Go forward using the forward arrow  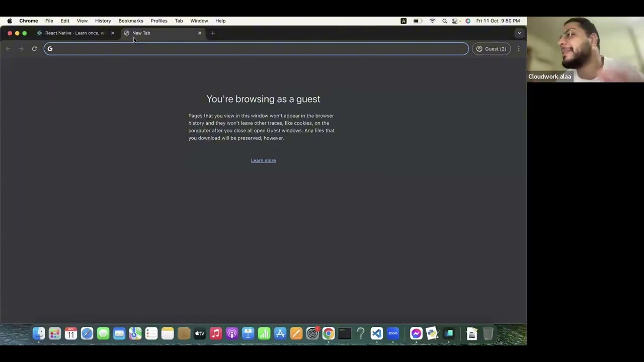click(21, 49)
